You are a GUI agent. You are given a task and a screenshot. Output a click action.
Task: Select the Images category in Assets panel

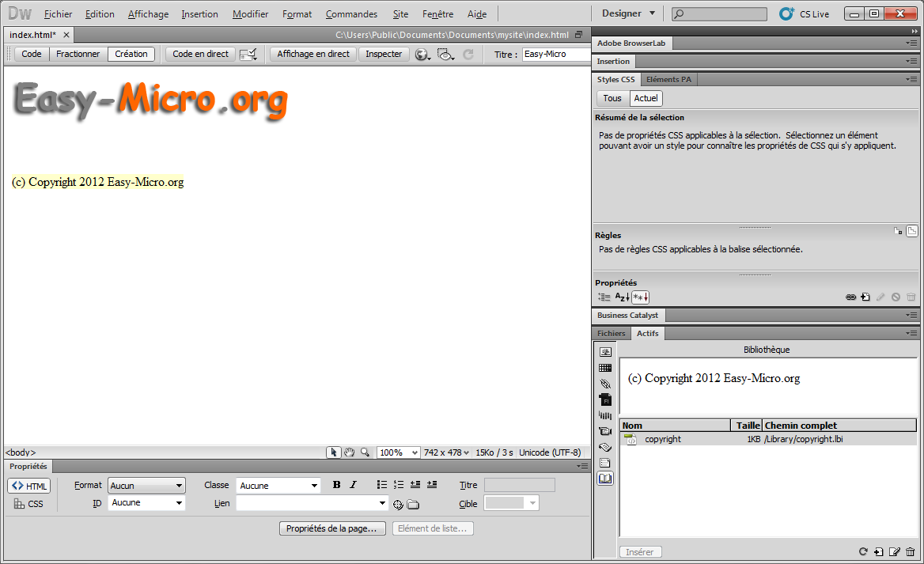click(x=605, y=352)
